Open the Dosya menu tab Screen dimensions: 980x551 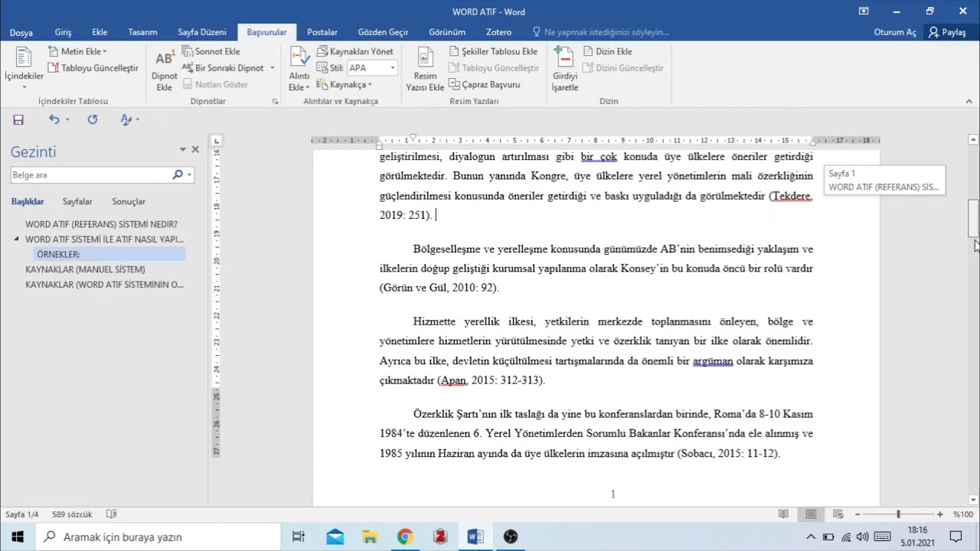(x=21, y=32)
